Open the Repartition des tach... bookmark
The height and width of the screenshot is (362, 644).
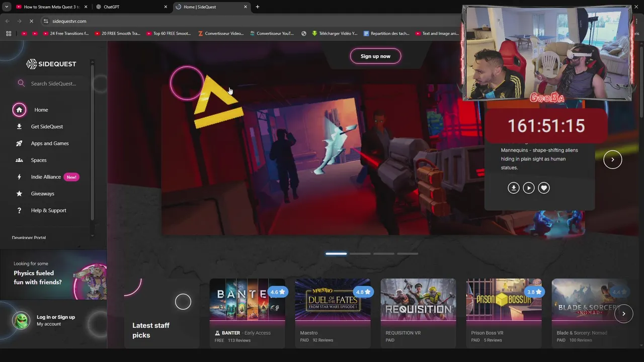point(386,34)
